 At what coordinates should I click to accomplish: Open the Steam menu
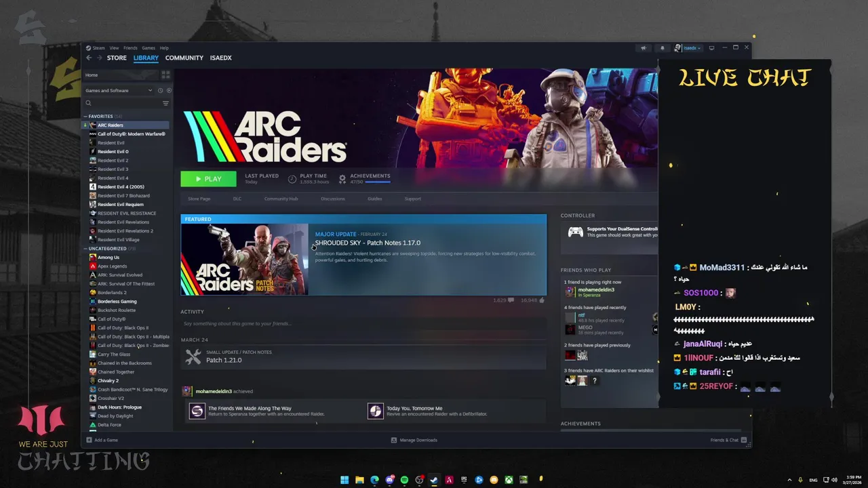pos(96,48)
